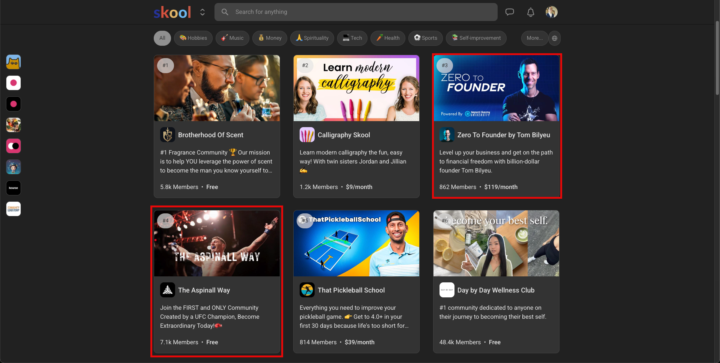Viewport: 720px width, 363px height.
Task: Click '862 Members' text
Action: coord(457,187)
